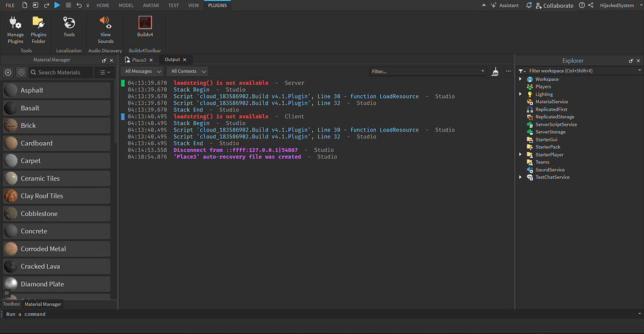Click the Localization Tools icon
This screenshot has height=334, width=644.
pos(69,26)
